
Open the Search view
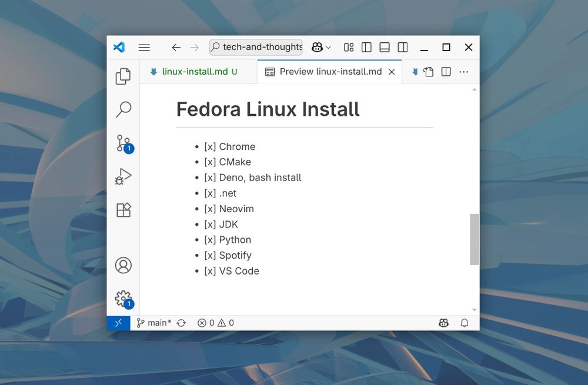coord(123,109)
